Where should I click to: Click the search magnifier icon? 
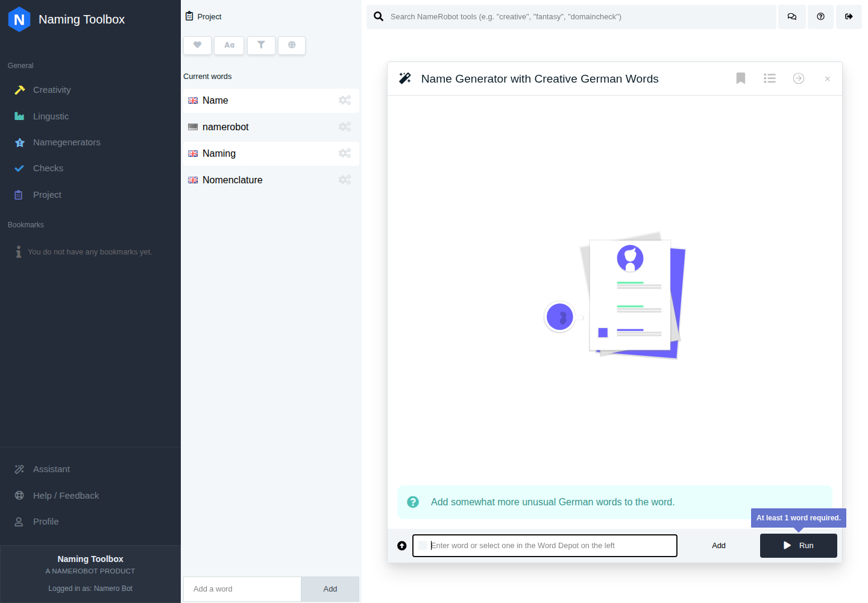point(379,16)
